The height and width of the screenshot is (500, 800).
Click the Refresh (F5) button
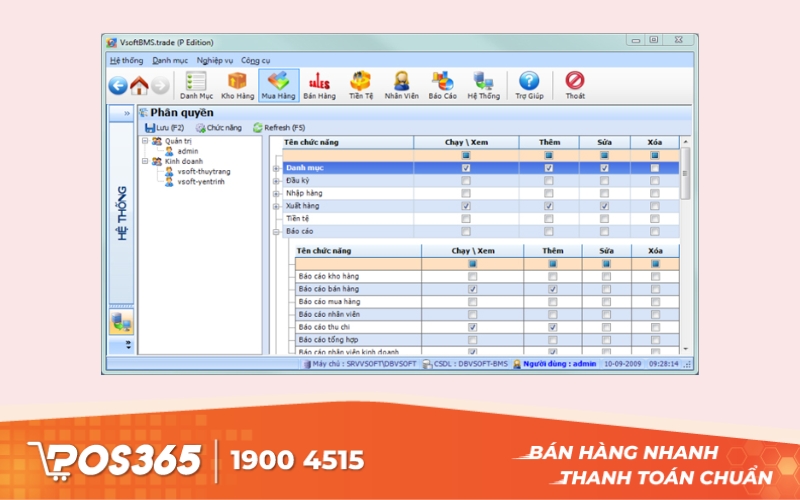(x=279, y=128)
